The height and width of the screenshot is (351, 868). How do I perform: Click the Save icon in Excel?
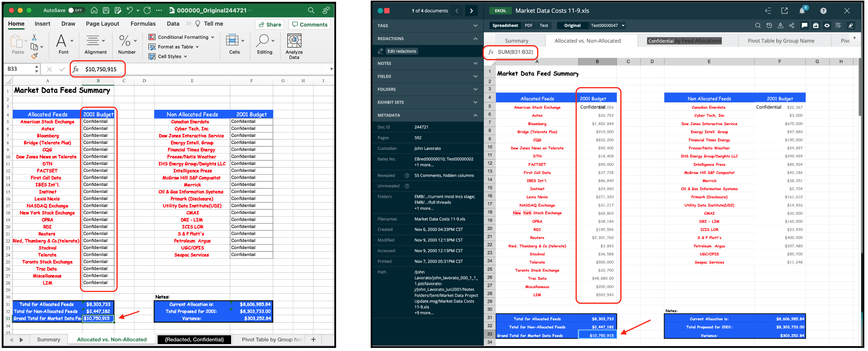[x=106, y=11]
